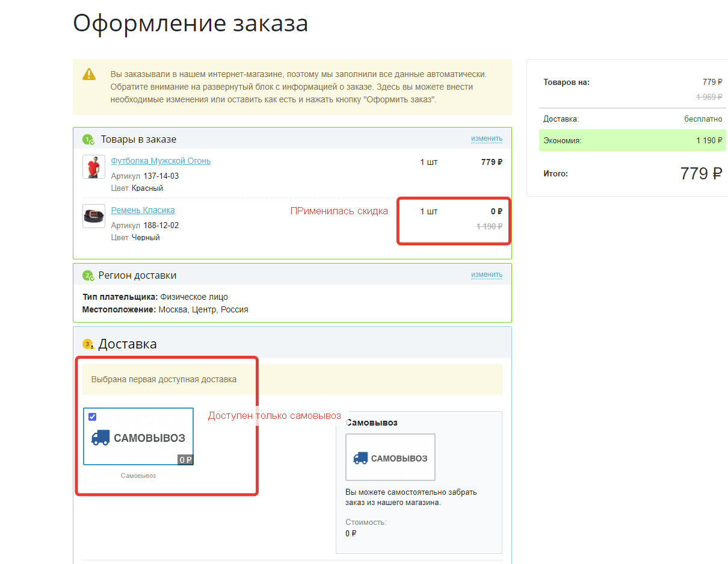Viewport: 728px width, 564px height.
Task: Click the green step 1 icon beside Товары в заказе
Action: tap(88, 140)
